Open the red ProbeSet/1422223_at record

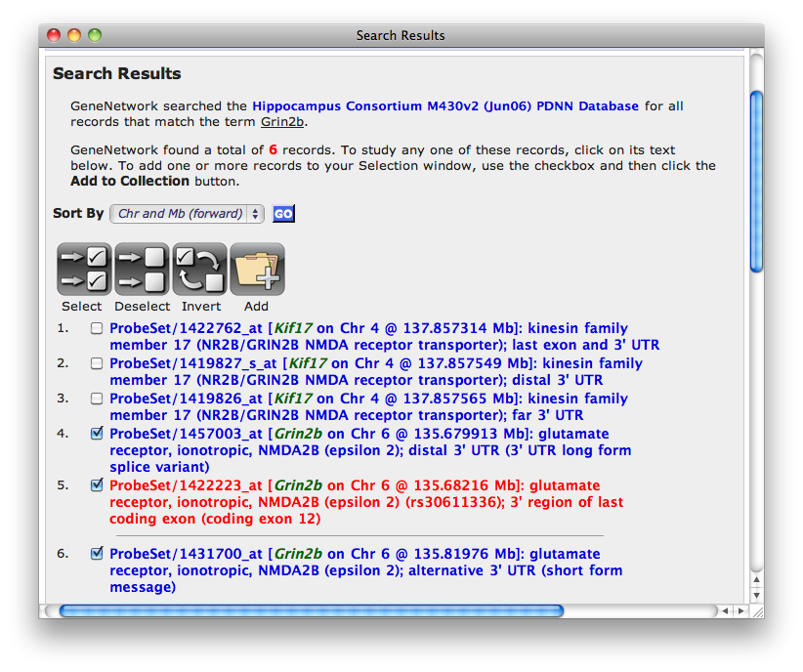click(x=186, y=485)
